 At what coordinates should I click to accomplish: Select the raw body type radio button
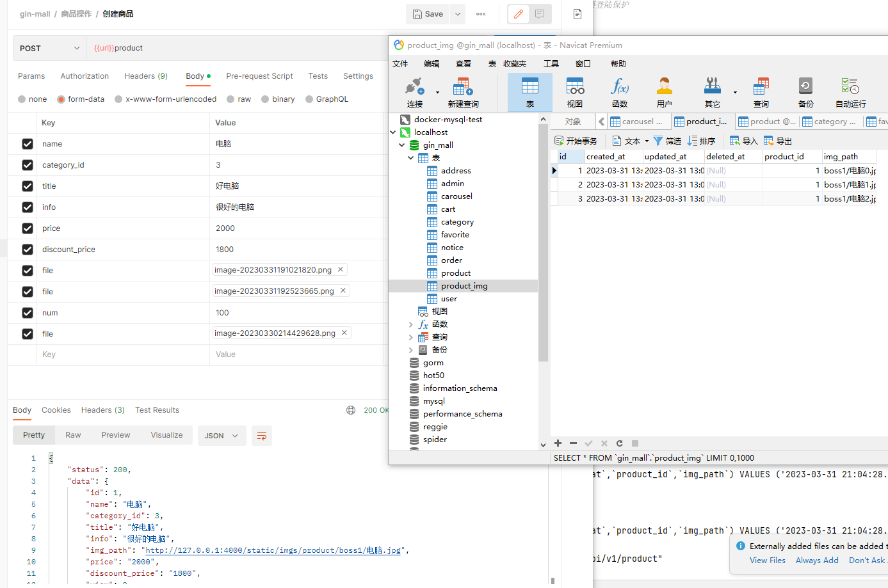point(230,99)
